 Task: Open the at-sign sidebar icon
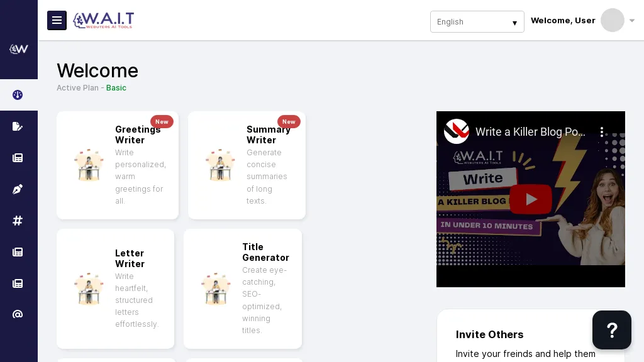[18, 314]
